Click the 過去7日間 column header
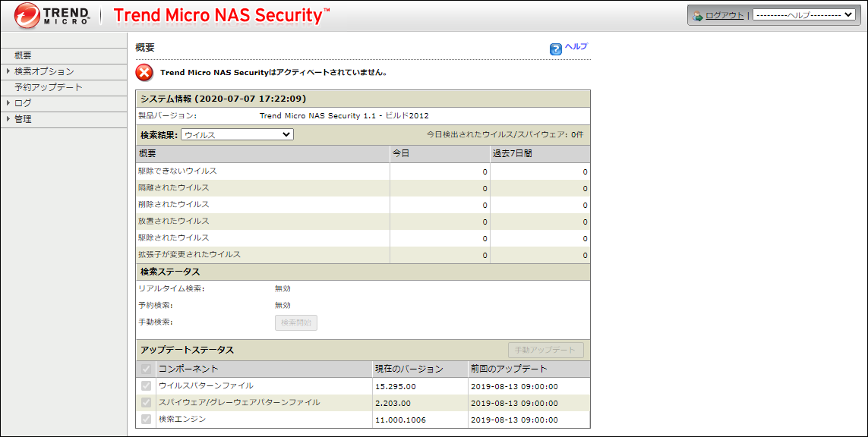 [513, 153]
